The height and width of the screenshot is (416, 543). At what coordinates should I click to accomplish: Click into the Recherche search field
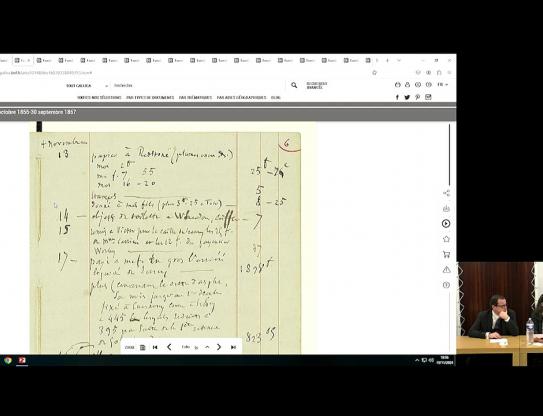coord(197,85)
